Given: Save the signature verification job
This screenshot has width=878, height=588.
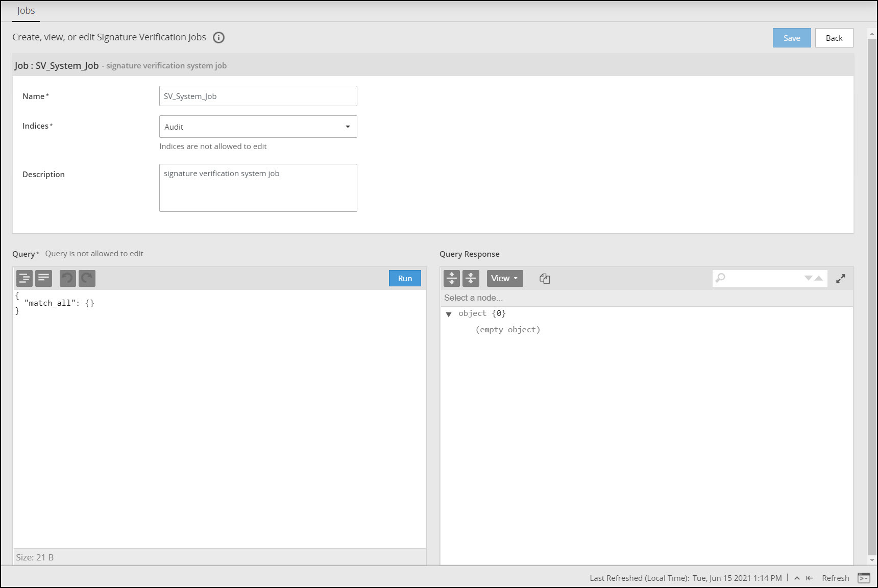Looking at the screenshot, I should pyautogui.click(x=791, y=38).
